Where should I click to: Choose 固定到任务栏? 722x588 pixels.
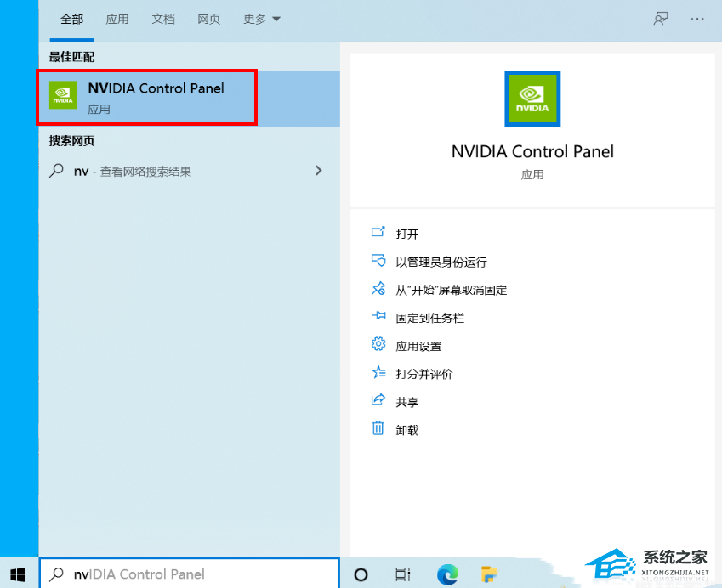click(430, 319)
